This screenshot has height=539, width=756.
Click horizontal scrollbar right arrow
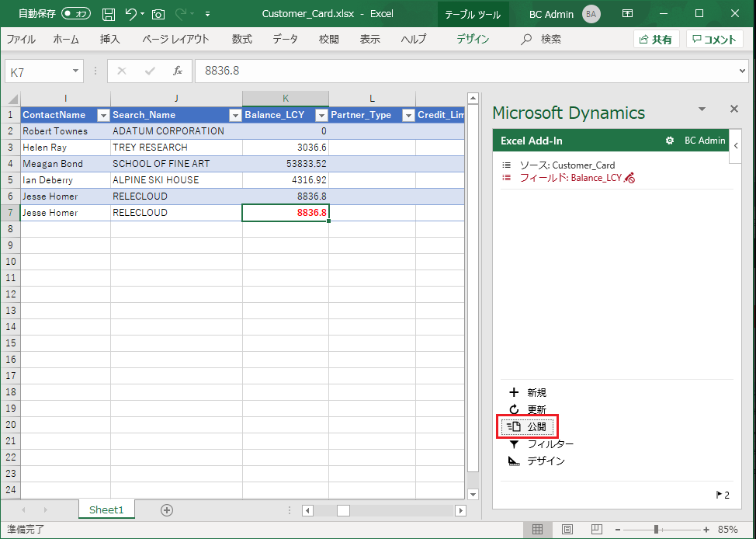click(x=461, y=510)
